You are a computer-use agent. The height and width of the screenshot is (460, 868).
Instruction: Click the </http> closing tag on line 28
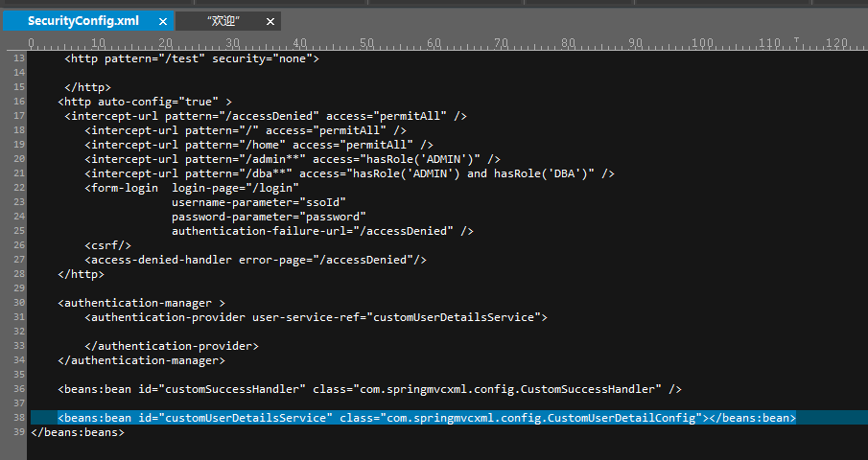pos(81,274)
